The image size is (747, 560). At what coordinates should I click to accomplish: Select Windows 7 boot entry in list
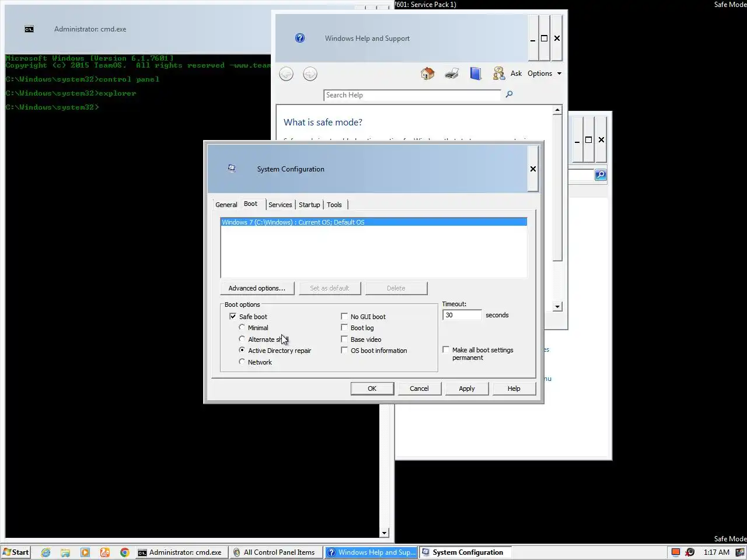[373, 222]
